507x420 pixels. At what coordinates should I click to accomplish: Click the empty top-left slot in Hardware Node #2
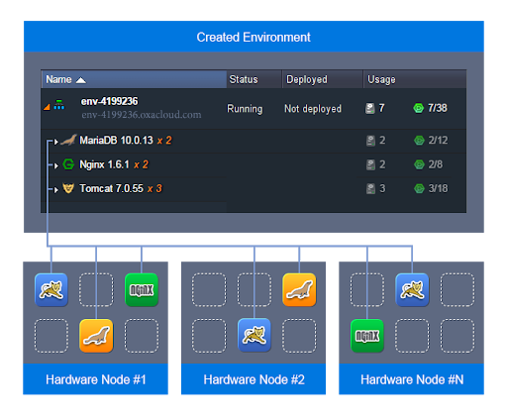point(209,290)
